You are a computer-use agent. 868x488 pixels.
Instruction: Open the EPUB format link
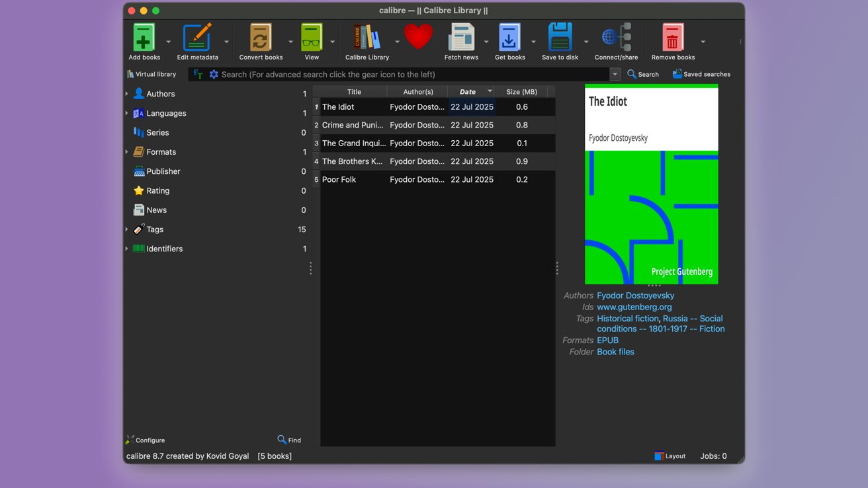(607, 341)
